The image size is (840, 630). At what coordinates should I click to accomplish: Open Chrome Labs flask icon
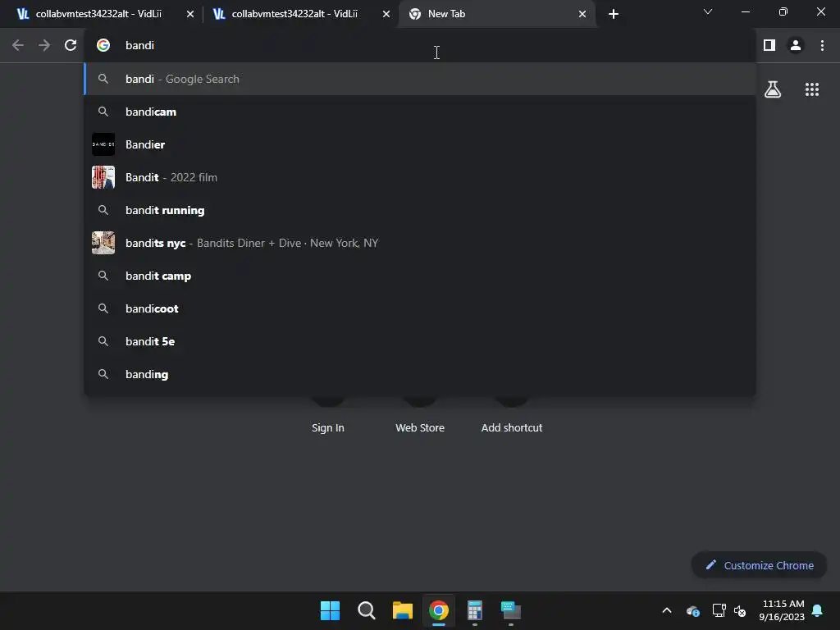[773, 89]
